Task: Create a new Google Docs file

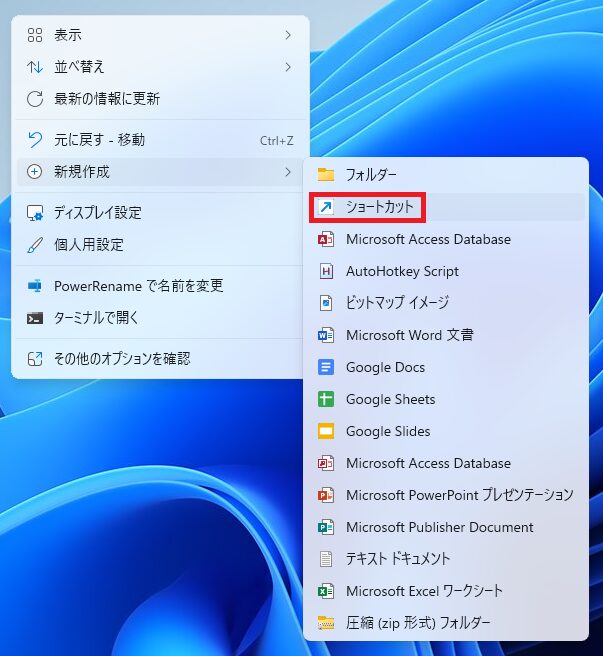Action: click(x=446, y=367)
